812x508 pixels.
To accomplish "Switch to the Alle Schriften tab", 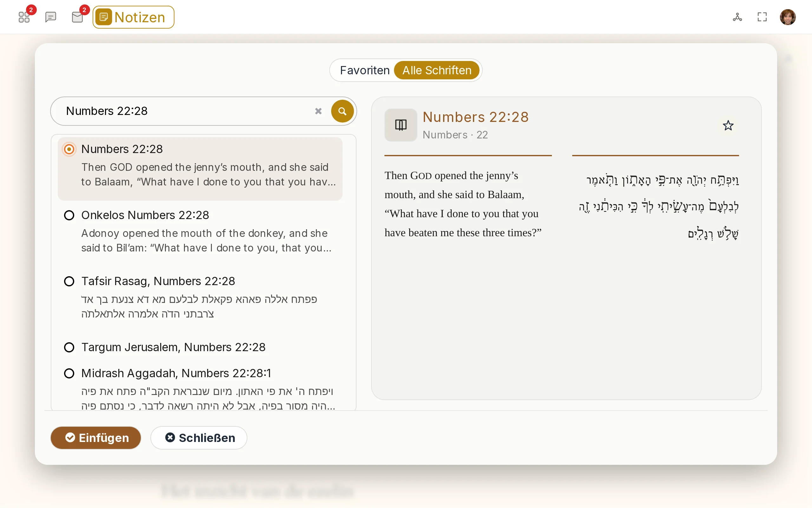I will coord(436,70).
